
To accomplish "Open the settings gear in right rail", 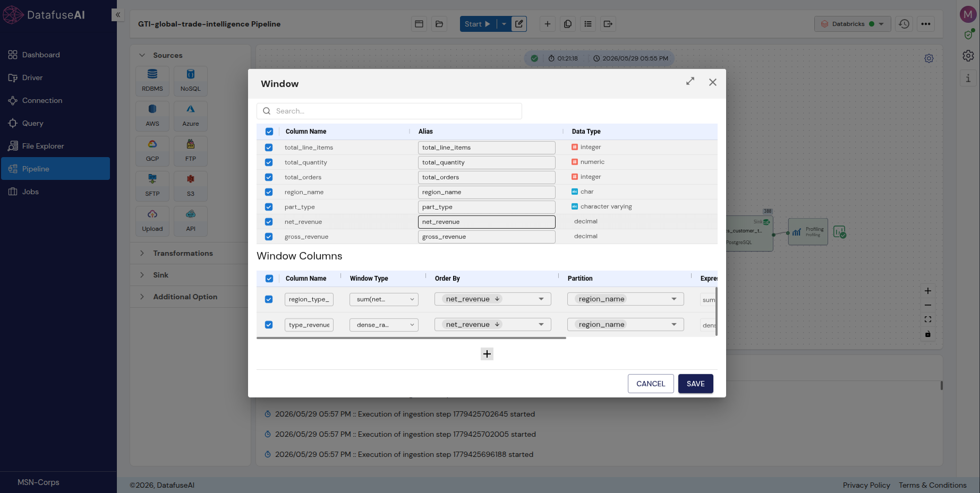I will (x=968, y=56).
